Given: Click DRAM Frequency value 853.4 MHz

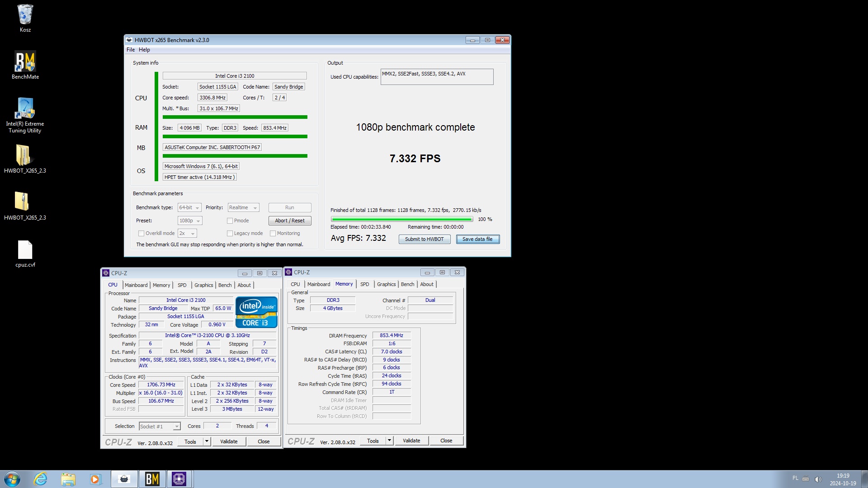Looking at the screenshot, I should (x=392, y=335).
